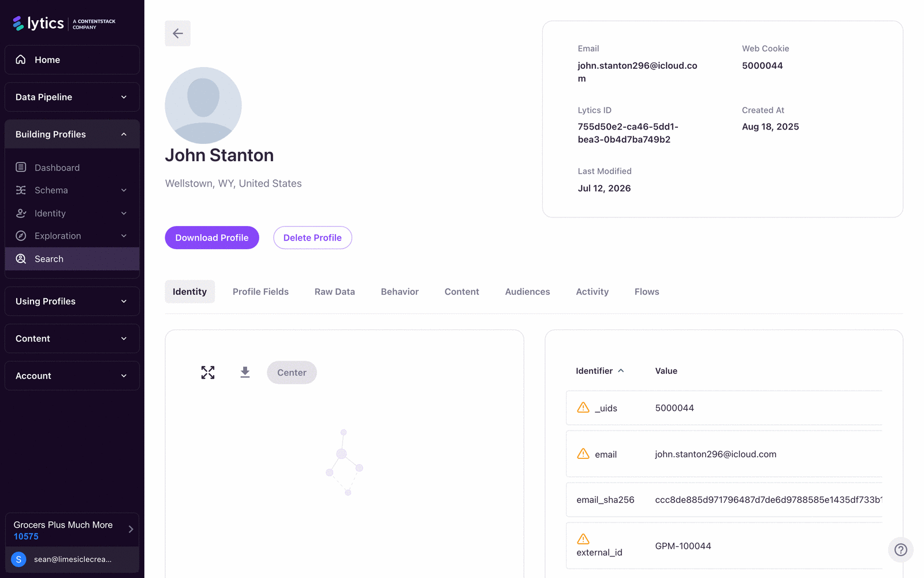Viewport: 924px width, 578px height.
Task: Open the Content profile tab
Action: pos(462,292)
